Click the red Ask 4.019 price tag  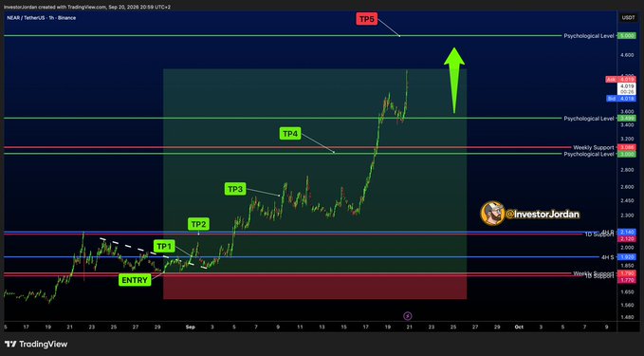pyautogui.click(x=620, y=79)
